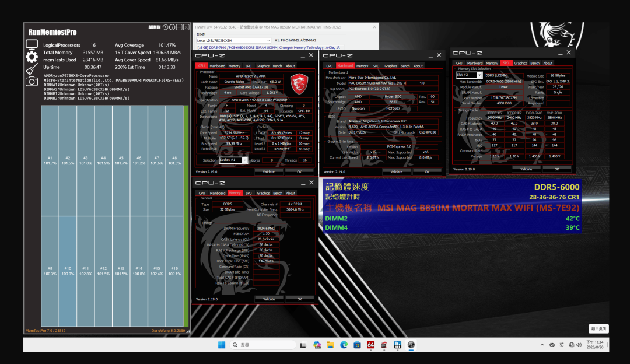Open Microsoft Edge from the taskbar
630x364 pixels.
coord(344,345)
